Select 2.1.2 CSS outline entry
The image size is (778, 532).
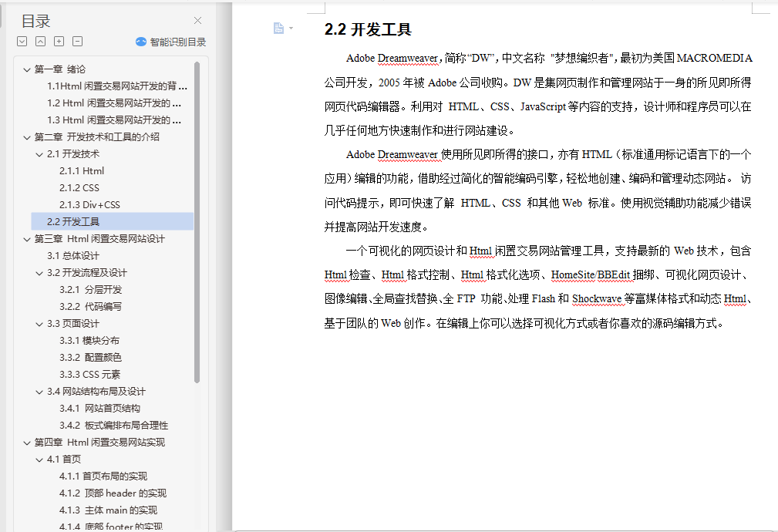[79, 187]
